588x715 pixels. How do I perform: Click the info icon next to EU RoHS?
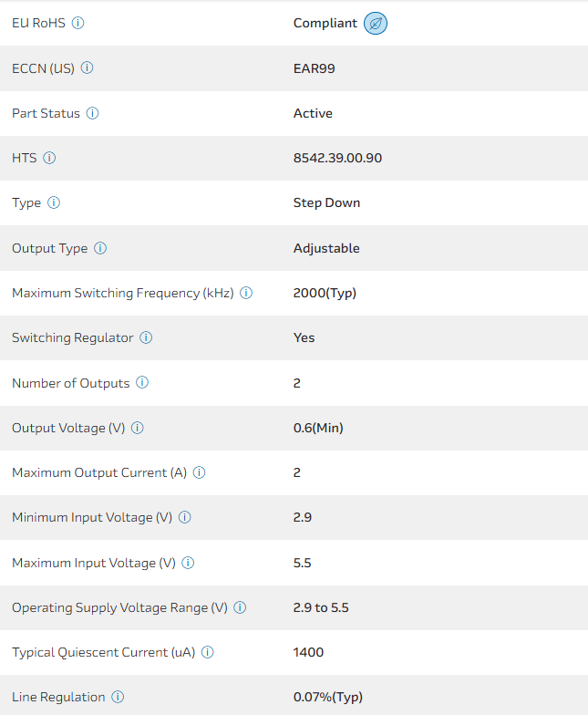(x=78, y=23)
